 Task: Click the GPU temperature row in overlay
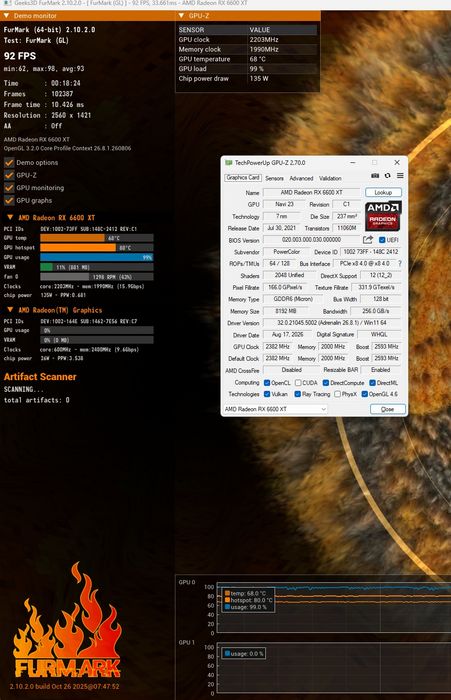click(248, 59)
